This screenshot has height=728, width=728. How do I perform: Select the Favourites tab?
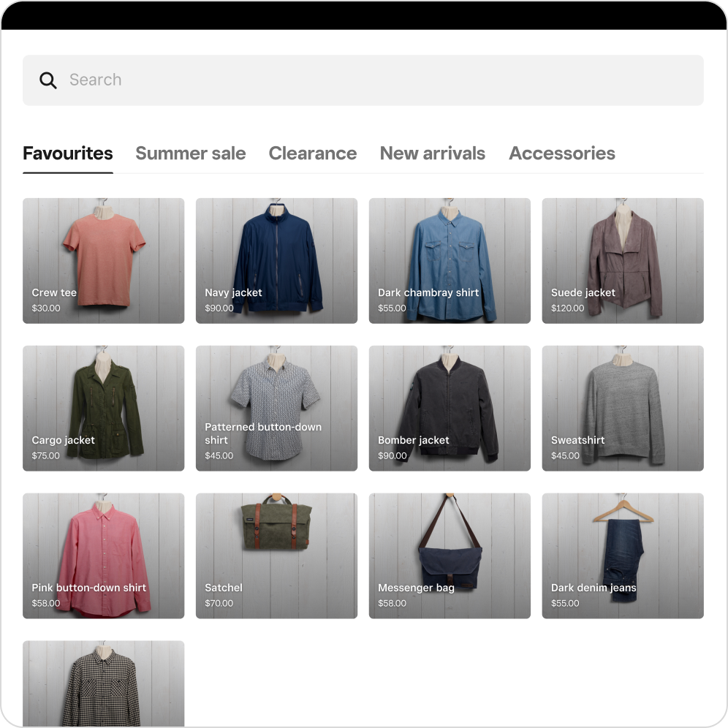pyautogui.click(x=68, y=153)
